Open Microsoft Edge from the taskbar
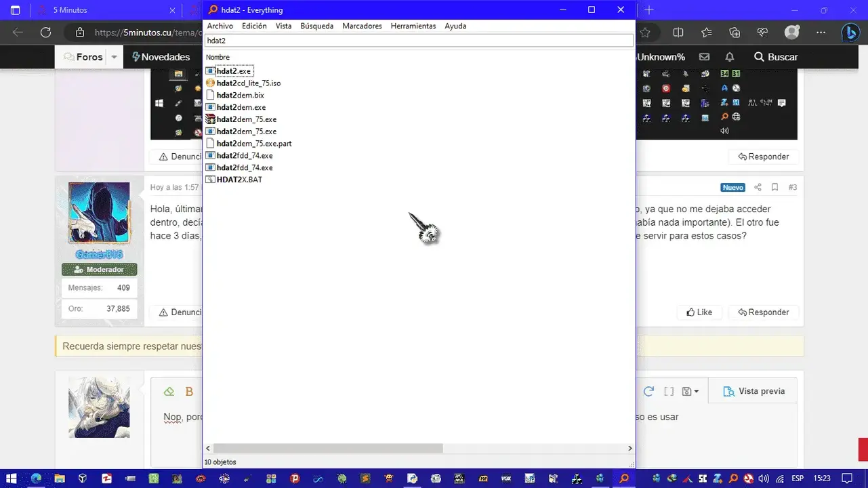This screenshot has width=868, height=488. coord(36,479)
